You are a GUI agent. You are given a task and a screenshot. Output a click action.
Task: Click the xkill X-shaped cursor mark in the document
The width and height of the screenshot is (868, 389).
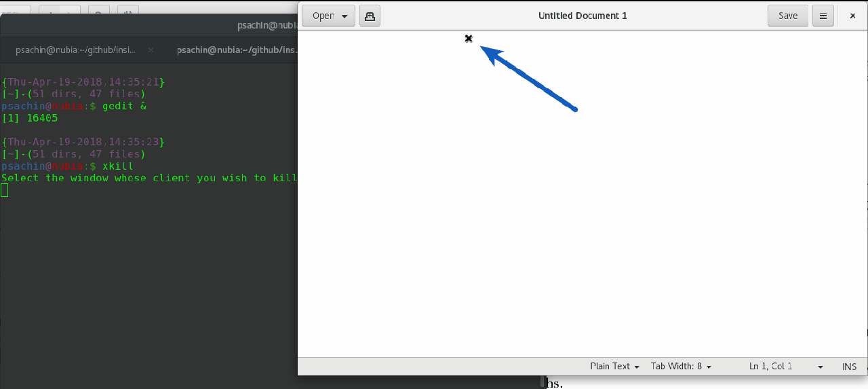pos(469,39)
